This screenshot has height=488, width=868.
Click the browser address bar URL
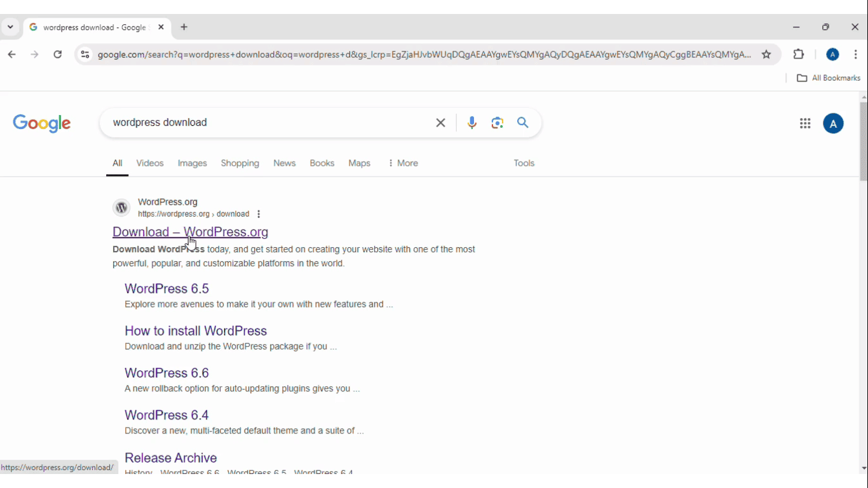424,55
